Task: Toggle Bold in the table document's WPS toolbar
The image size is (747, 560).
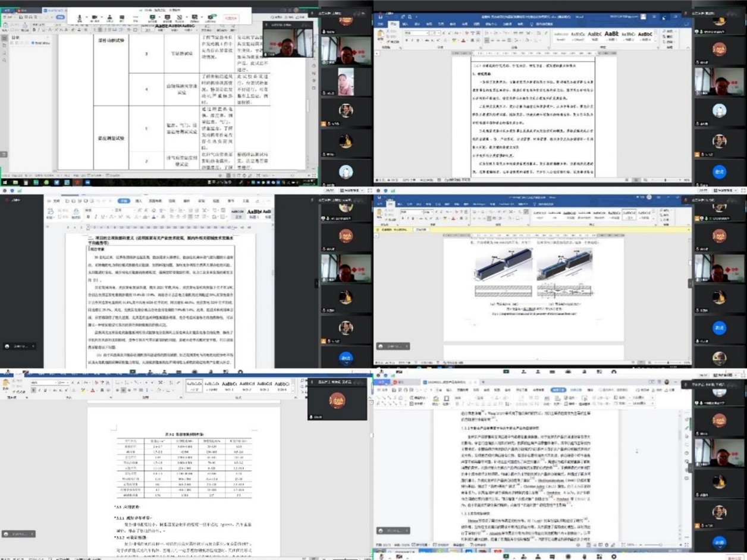Action: [34, 29]
